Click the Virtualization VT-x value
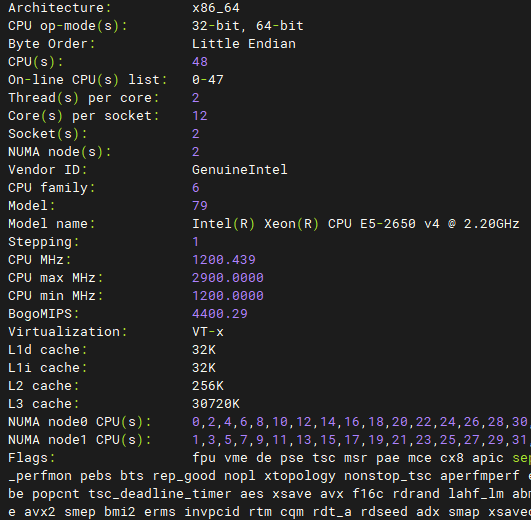Screen dimensions: 531x520 [x=208, y=332]
